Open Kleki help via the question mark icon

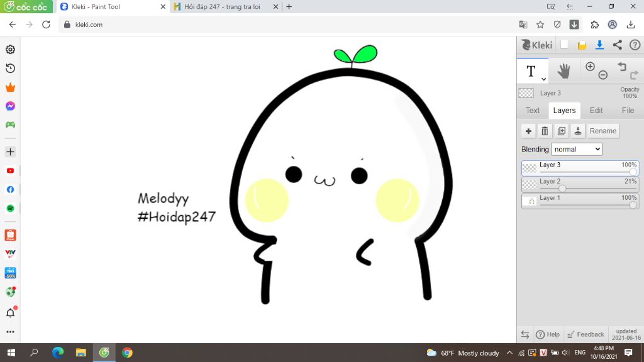[635, 45]
